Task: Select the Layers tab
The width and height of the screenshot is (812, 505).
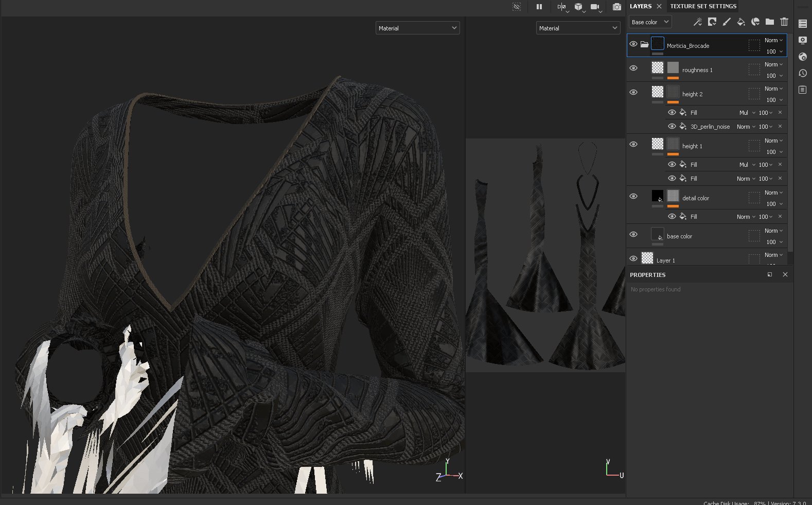Action: click(640, 6)
